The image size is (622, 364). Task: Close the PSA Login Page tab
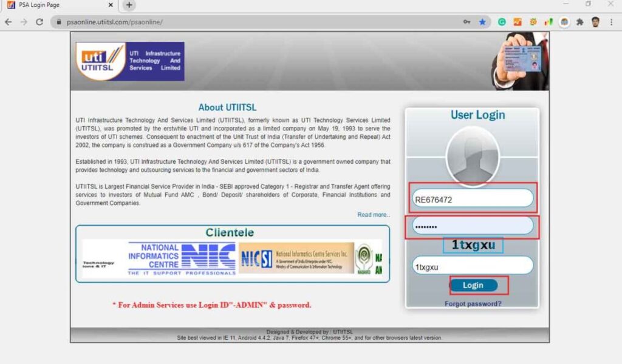click(x=111, y=5)
